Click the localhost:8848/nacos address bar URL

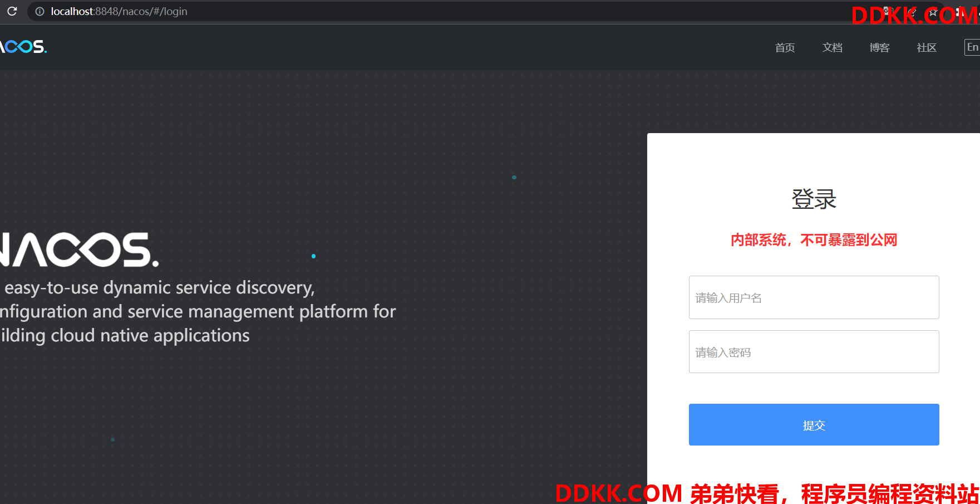[119, 11]
